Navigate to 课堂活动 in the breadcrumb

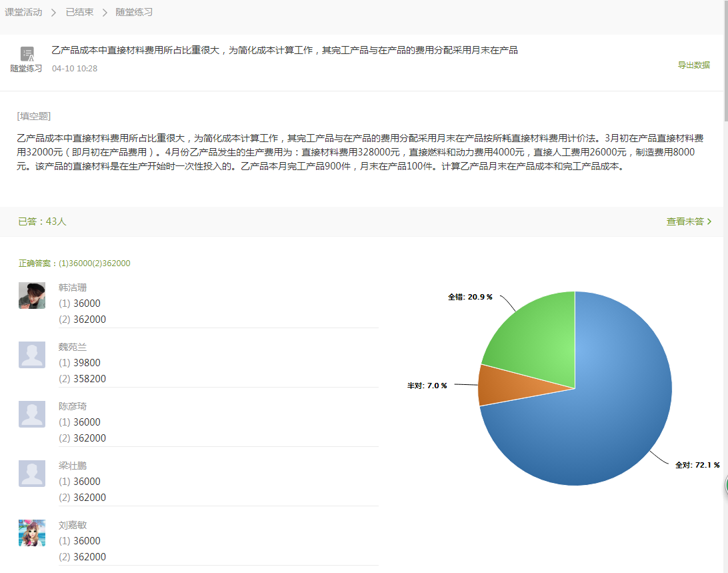click(x=23, y=11)
